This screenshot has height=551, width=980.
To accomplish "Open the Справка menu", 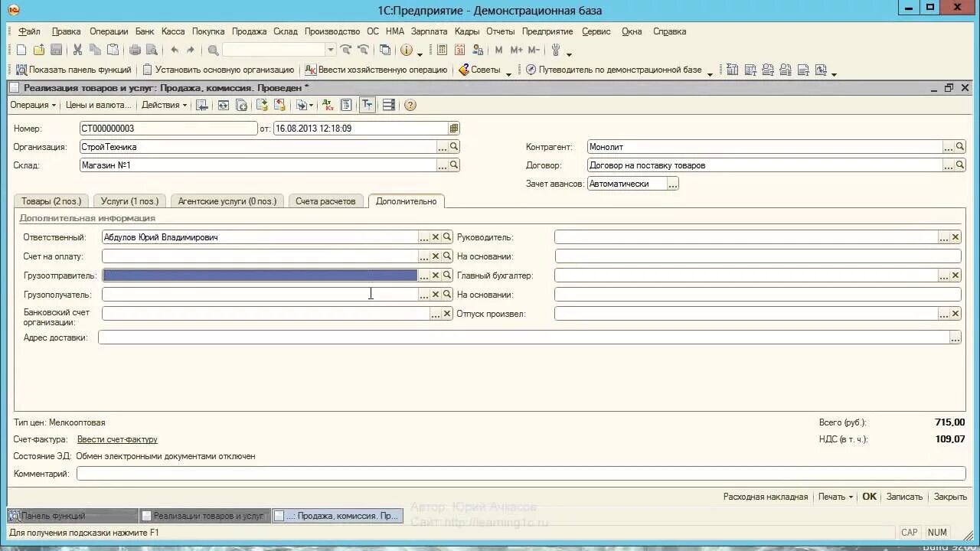I will point(669,31).
